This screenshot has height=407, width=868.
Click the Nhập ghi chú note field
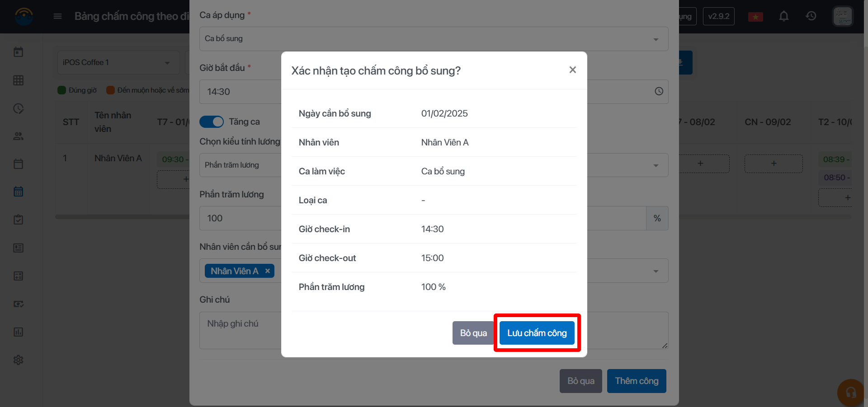240,330
